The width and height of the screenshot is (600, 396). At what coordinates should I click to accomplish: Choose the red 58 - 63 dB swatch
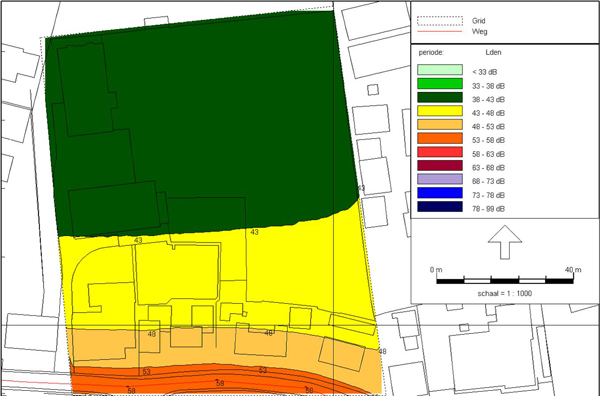440,152
